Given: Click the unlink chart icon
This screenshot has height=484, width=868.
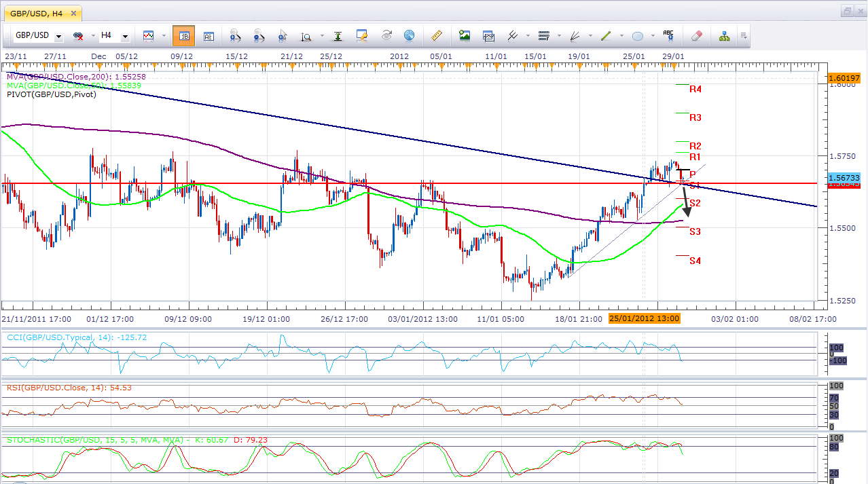Looking at the screenshot, I should [78, 35].
